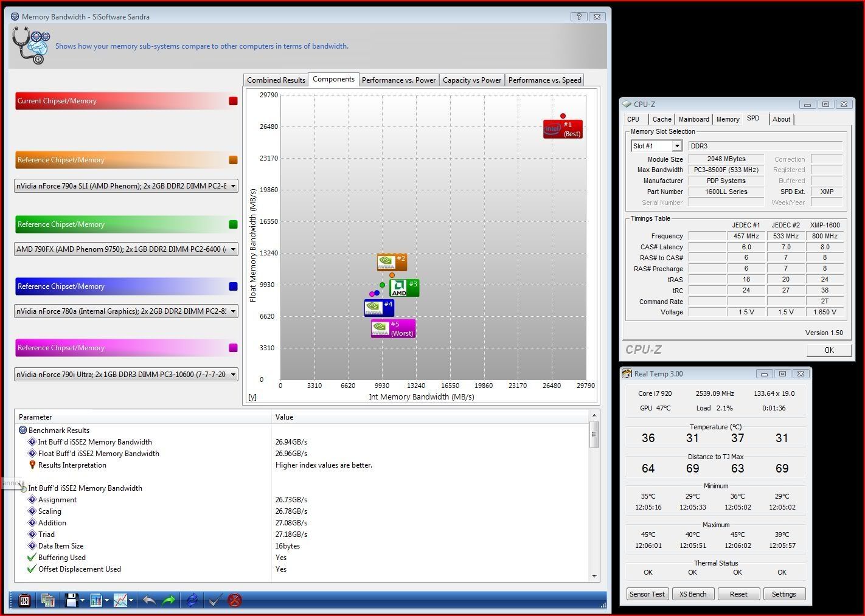Image resolution: width=865 pixels, height=616 pixels.
Task: Toggle green Reference Chipset/Memory square
Action: click(233, 224)
